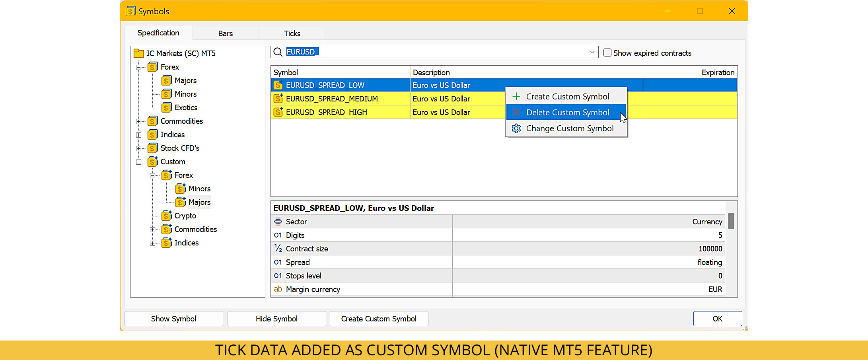
Task: Expand the custom Indices tree node
Action: click(x=152, y=243)
